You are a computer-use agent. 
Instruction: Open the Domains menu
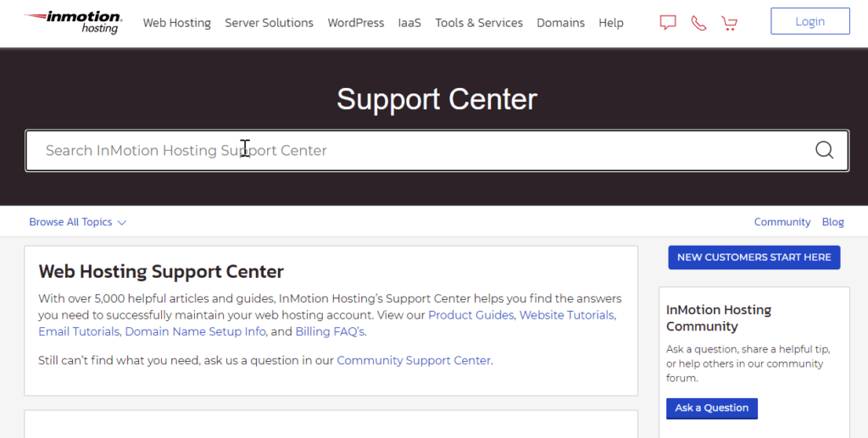click(x=560, y=23)
